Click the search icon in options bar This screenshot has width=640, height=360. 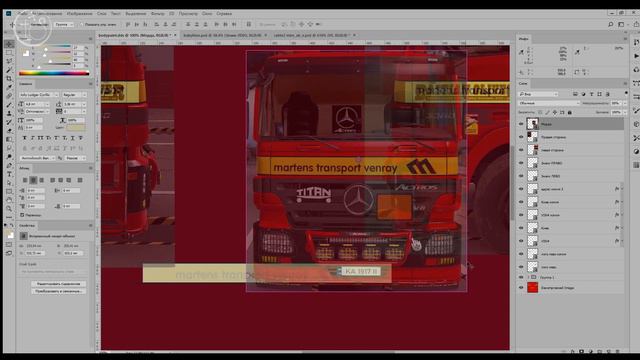coord(611,24)
